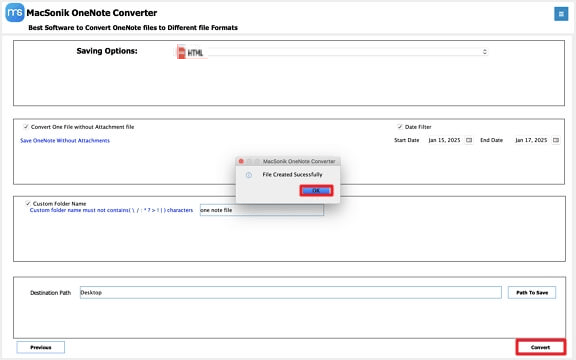Click the custom folder name input field
Screen dimensions: 576x360
coord(262,210)
